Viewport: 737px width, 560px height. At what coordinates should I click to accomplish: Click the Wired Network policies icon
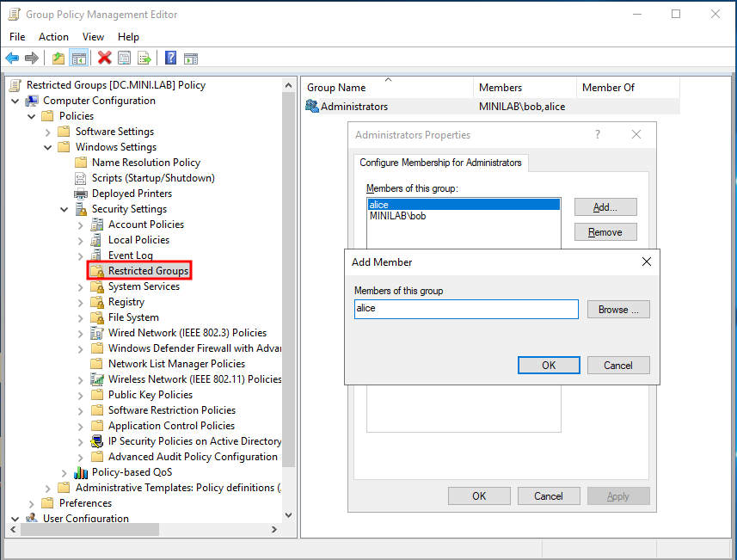click(97, 333)
